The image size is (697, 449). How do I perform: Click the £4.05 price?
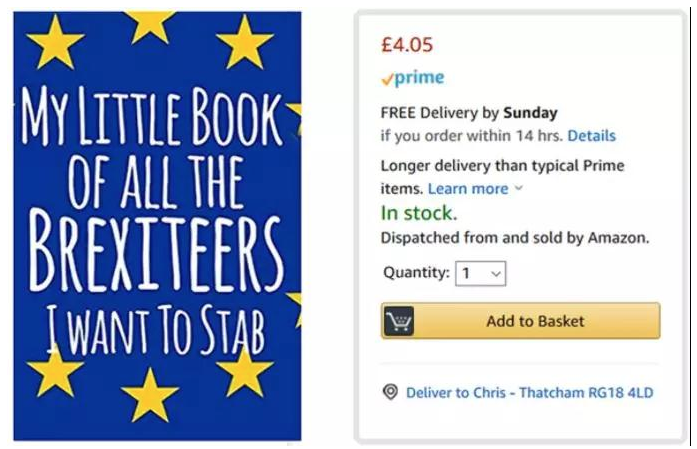(x=407, y=45)
